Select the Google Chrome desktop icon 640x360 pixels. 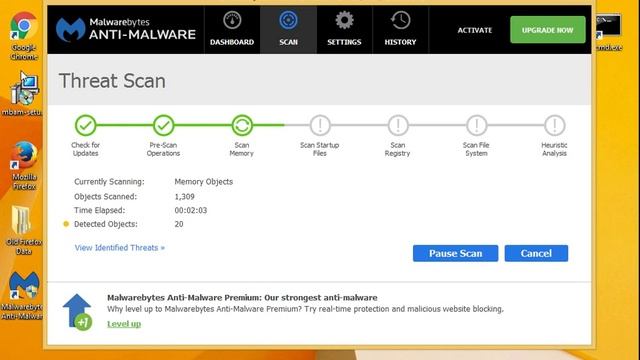pos(24,36)
